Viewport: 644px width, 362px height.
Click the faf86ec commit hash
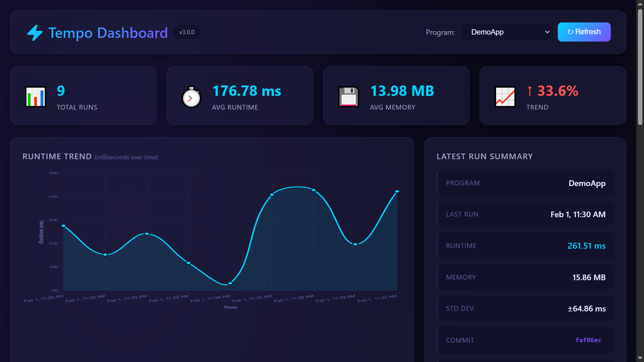588,340
